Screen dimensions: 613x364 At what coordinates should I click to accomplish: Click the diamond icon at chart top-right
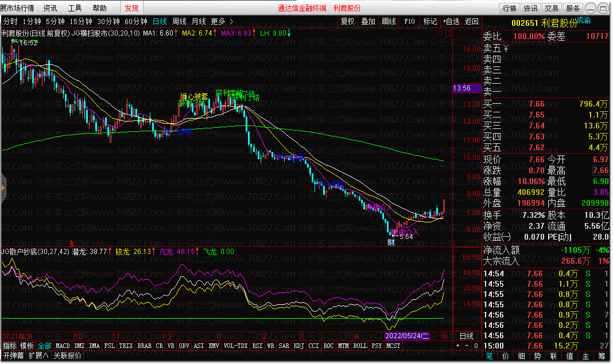click(x=440, y=34)
